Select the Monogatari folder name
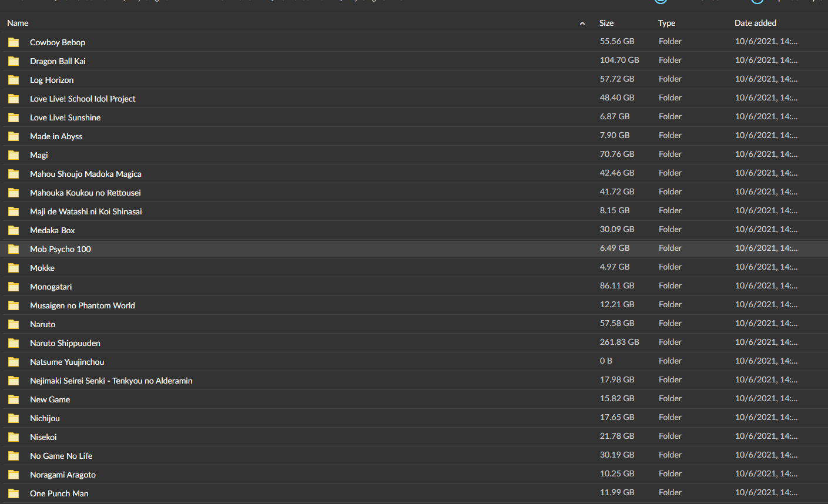This screenshot has width=828, height=504. 51,287
